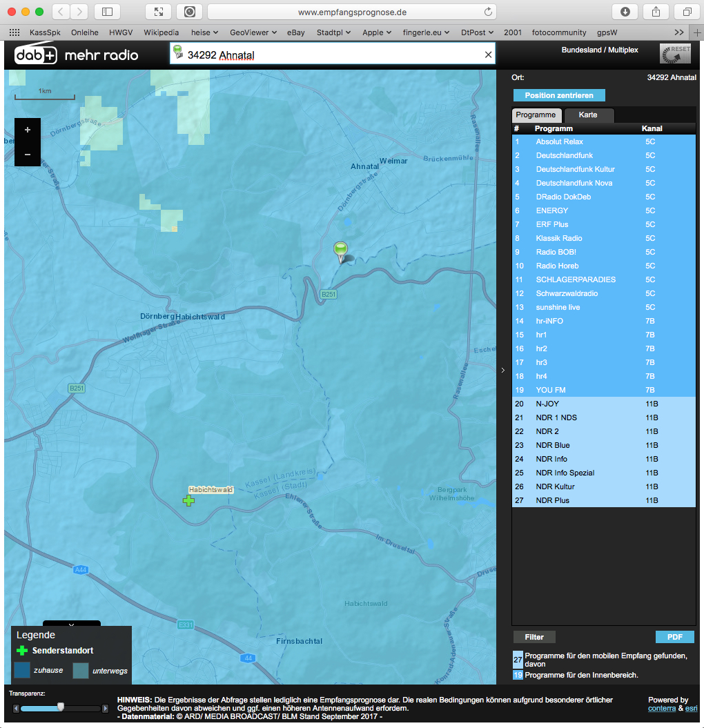
Task: Open the heise bookmarks dropdown
Action: [x=205, y=32]
